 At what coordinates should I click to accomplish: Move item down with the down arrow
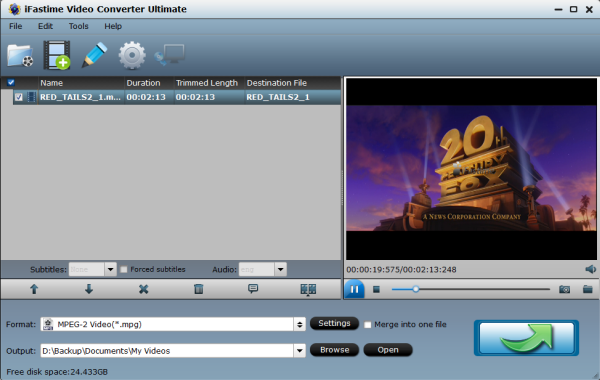(89, 289)
